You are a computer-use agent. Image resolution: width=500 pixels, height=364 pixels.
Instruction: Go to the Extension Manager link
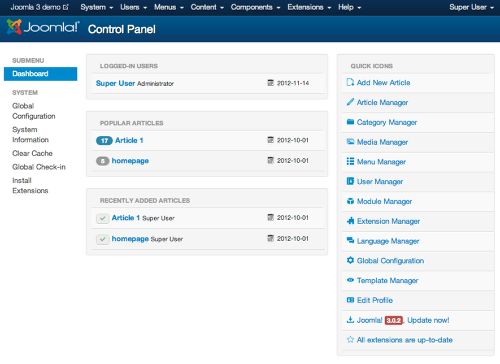tap(388, 221)
